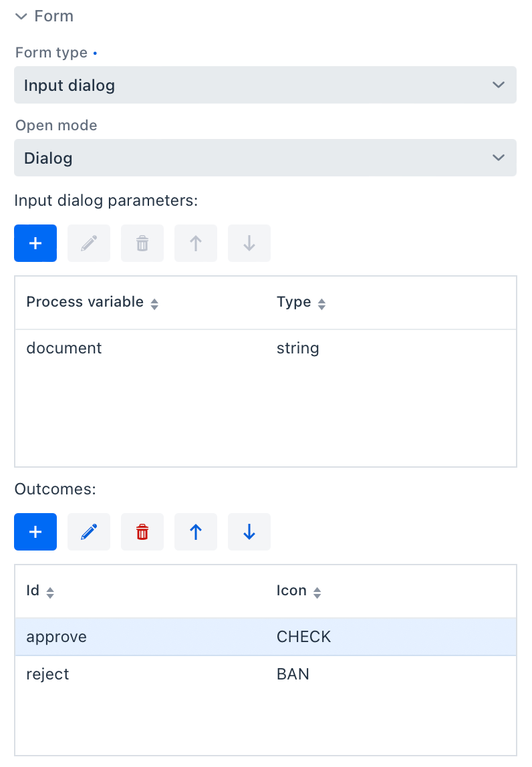Viewport: 532px width, 767px height.
Task: Open the Form type dropdown
Action: pos(265,85)
